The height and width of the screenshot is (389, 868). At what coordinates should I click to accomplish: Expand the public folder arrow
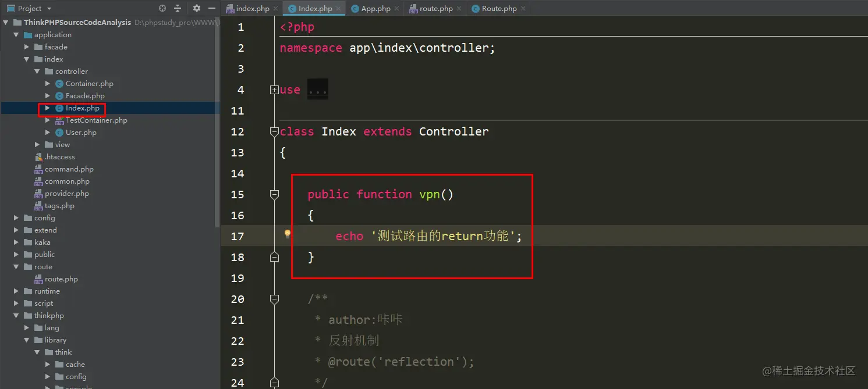click(16, 255)
